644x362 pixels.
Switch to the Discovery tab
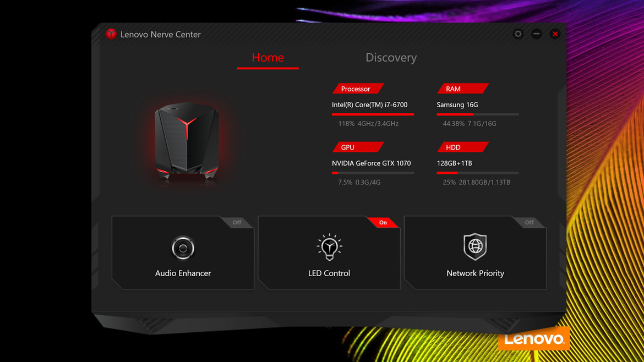[391, 57]
